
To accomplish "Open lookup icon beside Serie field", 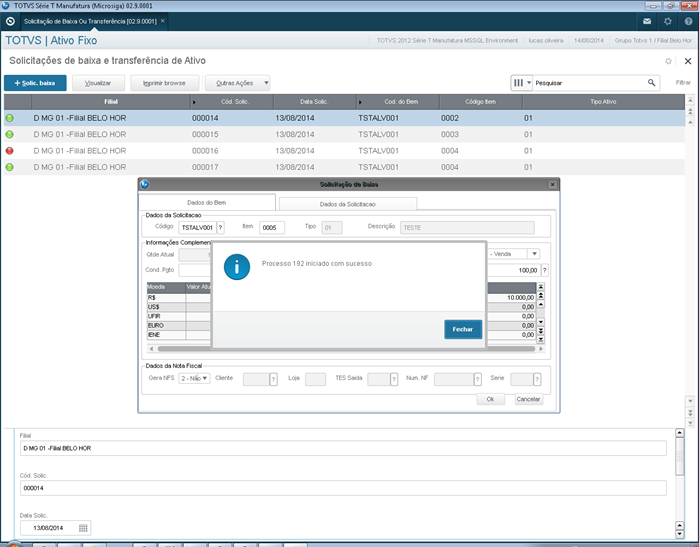I will pyautogui.click(x=537, y=379).
